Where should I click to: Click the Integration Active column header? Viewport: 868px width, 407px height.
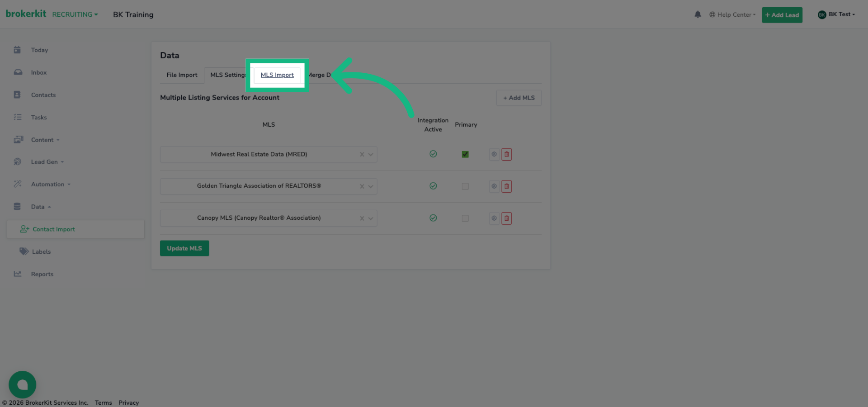pos(433,125)
